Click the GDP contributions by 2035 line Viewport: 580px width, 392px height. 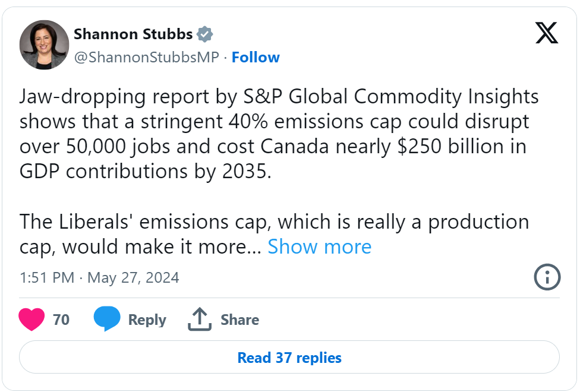click(x=146, y=172)
